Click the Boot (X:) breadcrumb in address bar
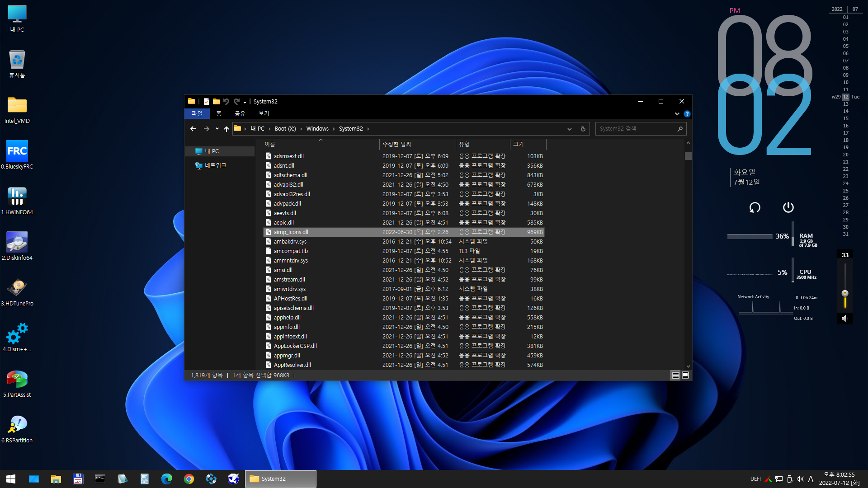 tap(285, 129)
